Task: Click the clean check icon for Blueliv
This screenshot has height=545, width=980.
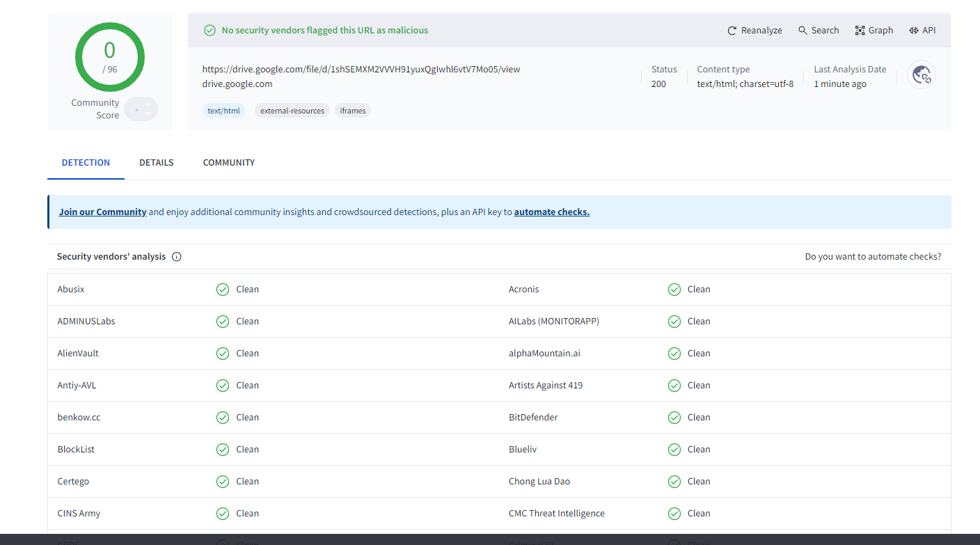Action: (674, 450)
